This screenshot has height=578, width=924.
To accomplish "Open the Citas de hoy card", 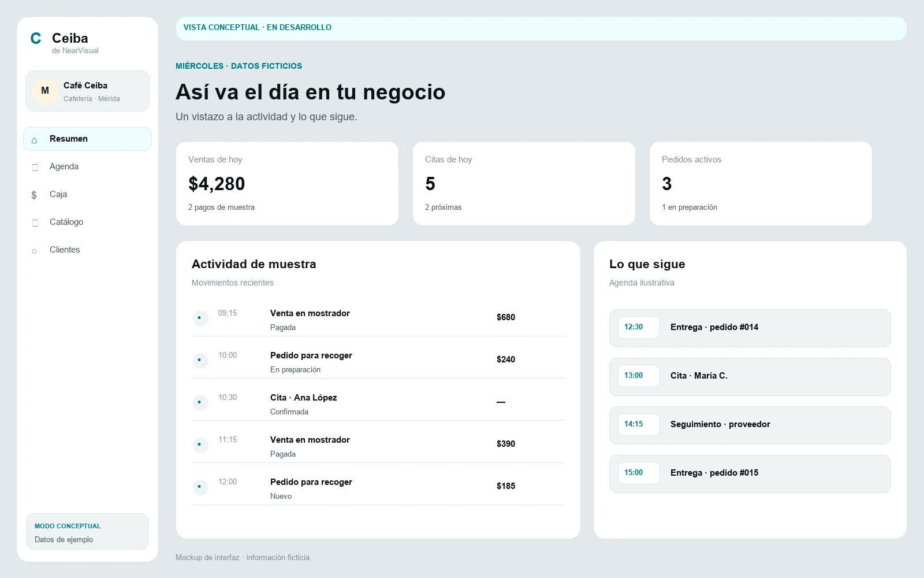I will coord(524,183).
